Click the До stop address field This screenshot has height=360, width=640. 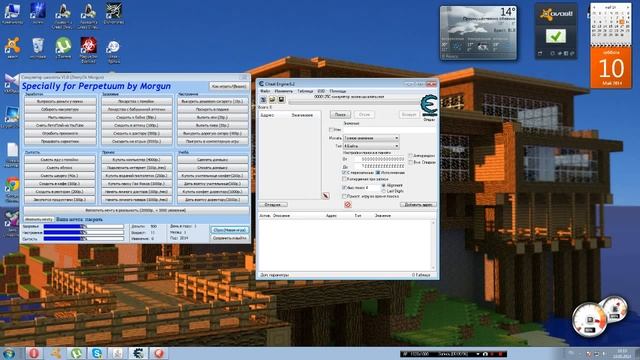point(379,167)
